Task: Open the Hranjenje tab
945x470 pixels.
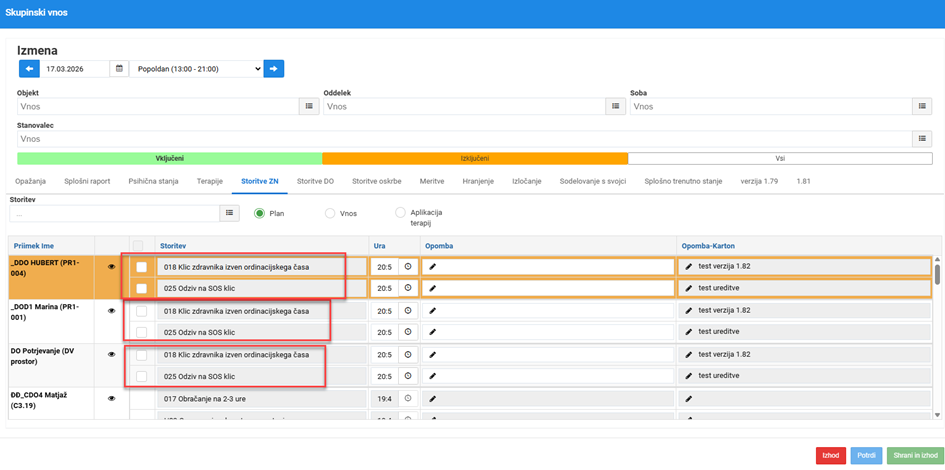Action: tap(478, 181)
